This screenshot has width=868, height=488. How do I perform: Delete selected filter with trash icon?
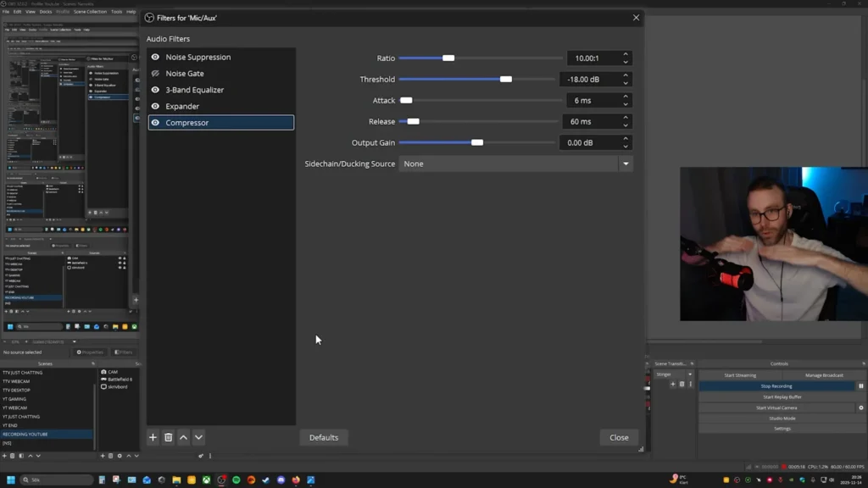169,437
